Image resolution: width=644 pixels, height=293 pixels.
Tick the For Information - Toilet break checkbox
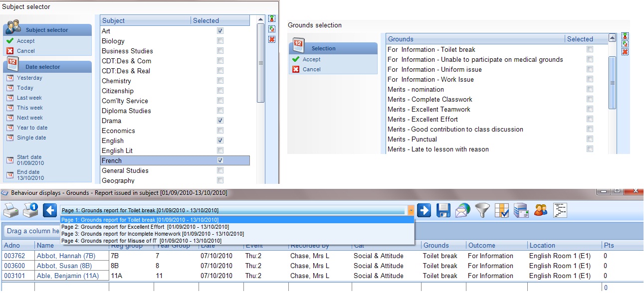(590, 49)
